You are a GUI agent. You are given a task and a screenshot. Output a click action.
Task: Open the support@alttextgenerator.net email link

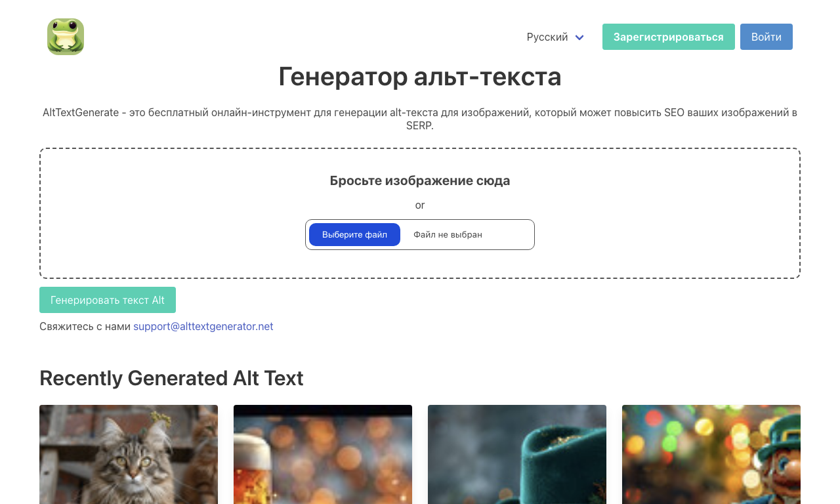pos(203,326)
